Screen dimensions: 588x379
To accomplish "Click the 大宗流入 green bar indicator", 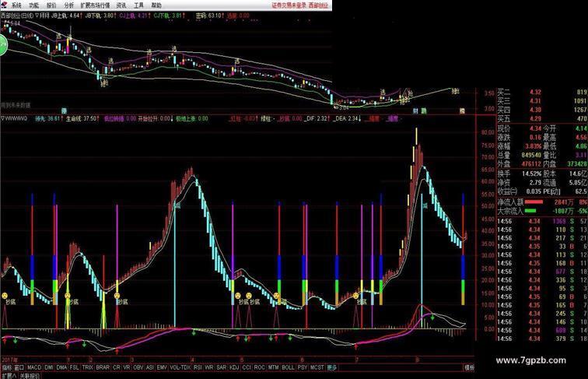I will (x=530, y=211).
